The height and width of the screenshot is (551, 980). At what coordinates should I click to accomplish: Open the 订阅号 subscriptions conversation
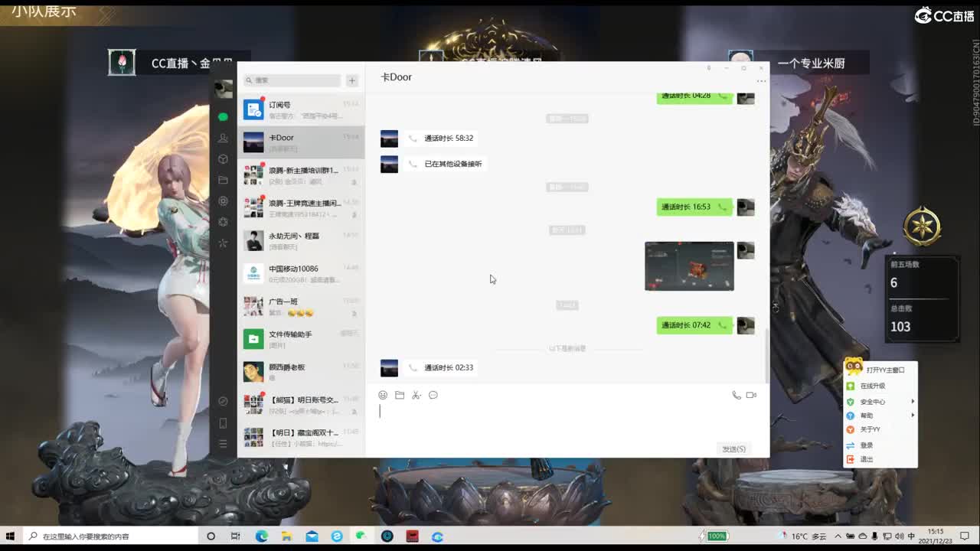point(301,109)
